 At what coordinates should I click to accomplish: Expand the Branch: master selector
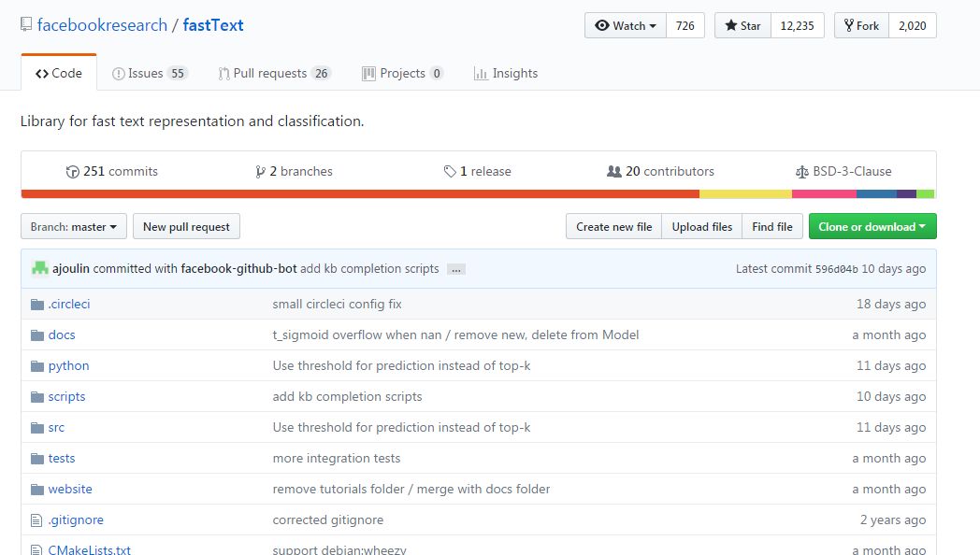tap(74, 227)
